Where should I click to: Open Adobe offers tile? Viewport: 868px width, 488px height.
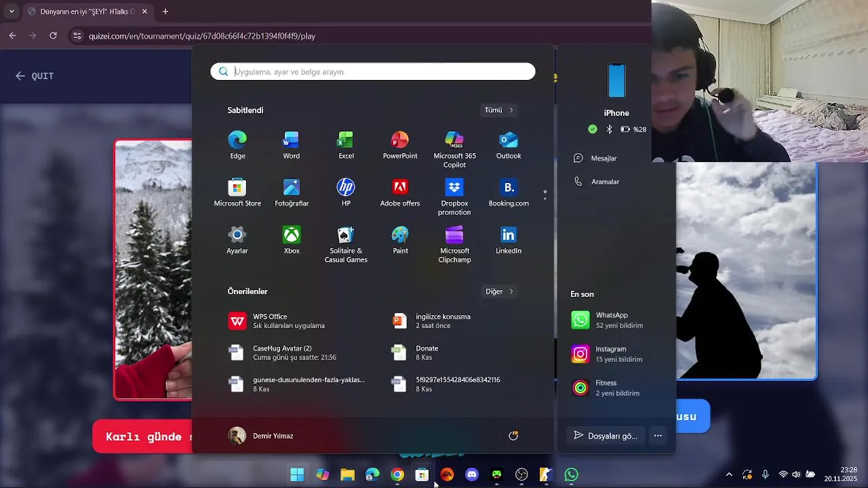pos(400,193)
